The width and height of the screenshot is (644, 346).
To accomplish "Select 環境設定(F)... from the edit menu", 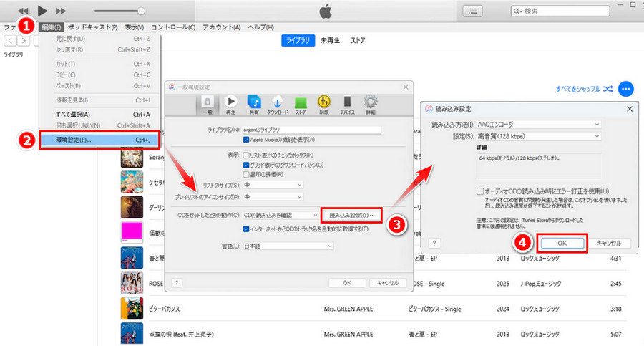I will pyautogui.click(x=99, y=140).
